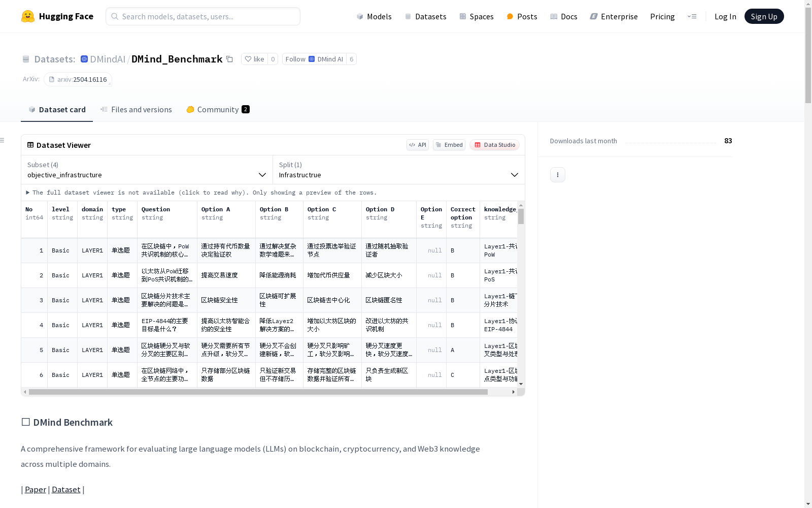Open the left sidebar table of contents icon

(3, 140)
